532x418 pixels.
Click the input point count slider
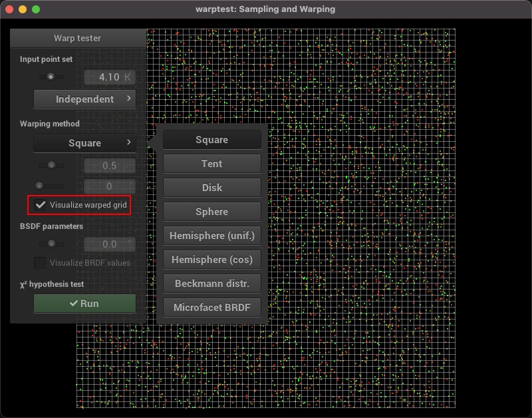coord(51,77)
